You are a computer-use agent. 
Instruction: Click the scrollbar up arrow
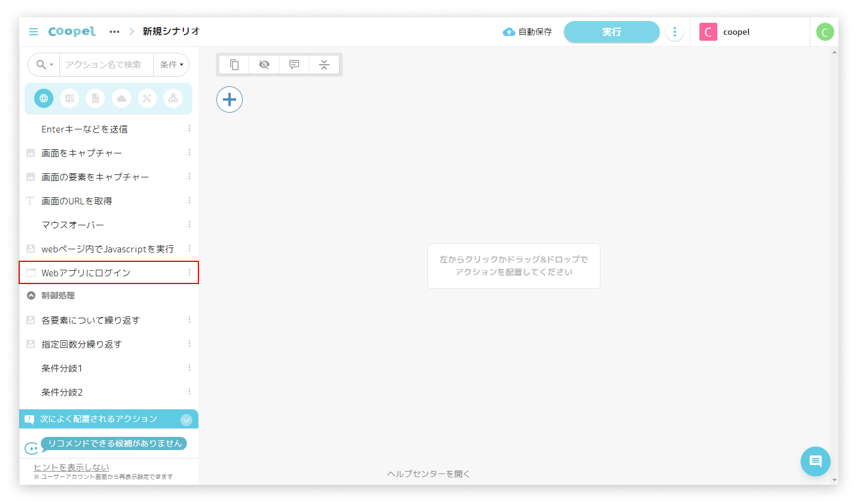[834, 52]
